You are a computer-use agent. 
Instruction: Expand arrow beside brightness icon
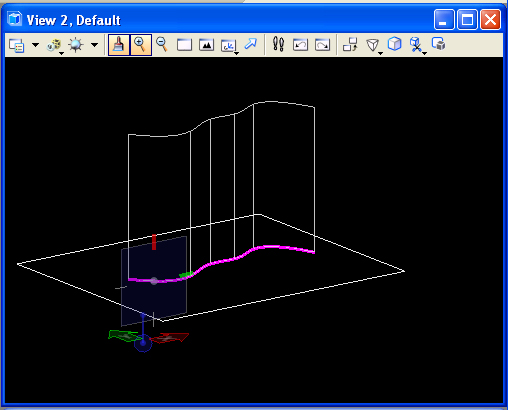click(95, 45)
